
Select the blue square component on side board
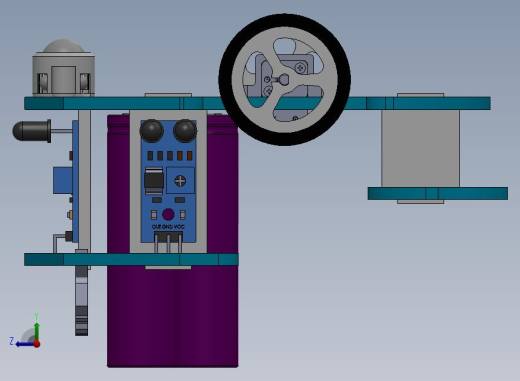63,180
